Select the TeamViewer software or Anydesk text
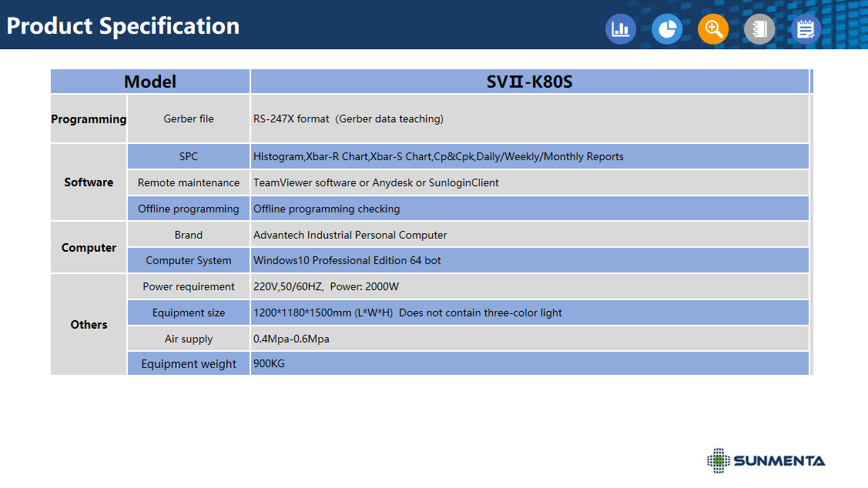868x488 pixels. click(x=376, y=182)
